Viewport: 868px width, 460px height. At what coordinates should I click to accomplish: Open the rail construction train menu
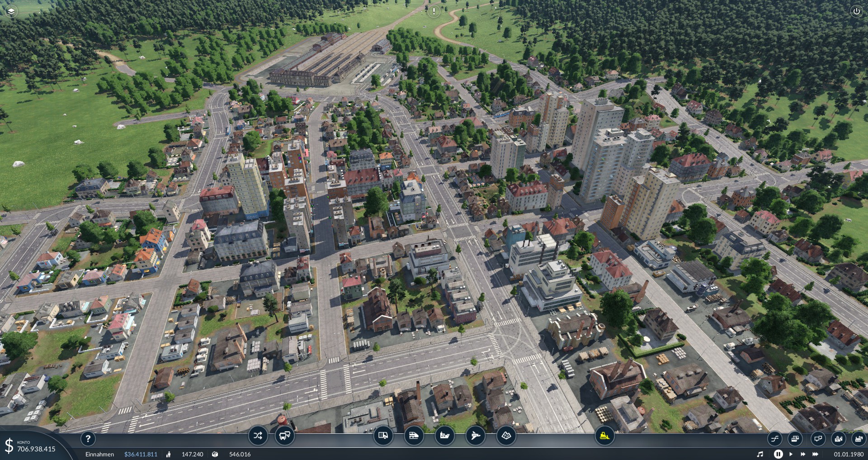tap(414, 436)
